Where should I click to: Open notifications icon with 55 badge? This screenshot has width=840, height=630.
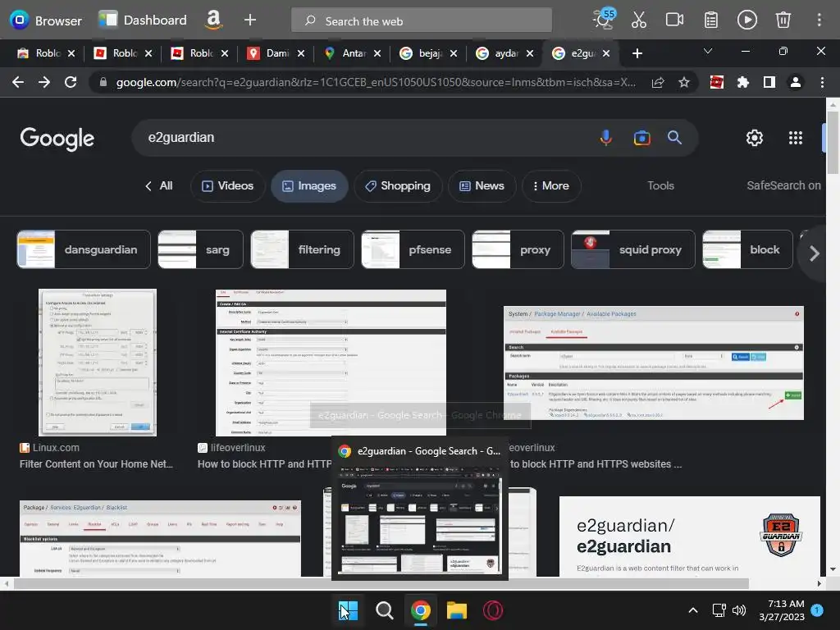pos(604,20)
